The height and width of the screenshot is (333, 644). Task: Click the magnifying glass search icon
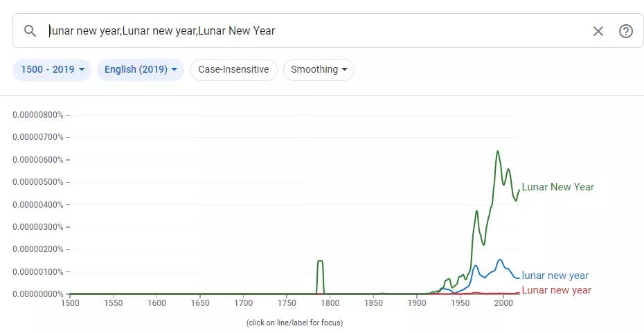(x=30, y=30)
